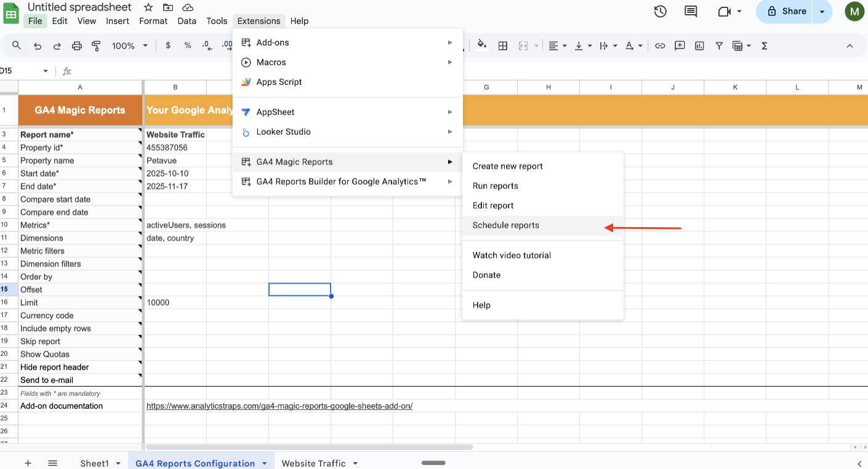The width and height of the screenshot is (868, 469).
Task: Open the all sheets list icon
Action: (53, 463)
